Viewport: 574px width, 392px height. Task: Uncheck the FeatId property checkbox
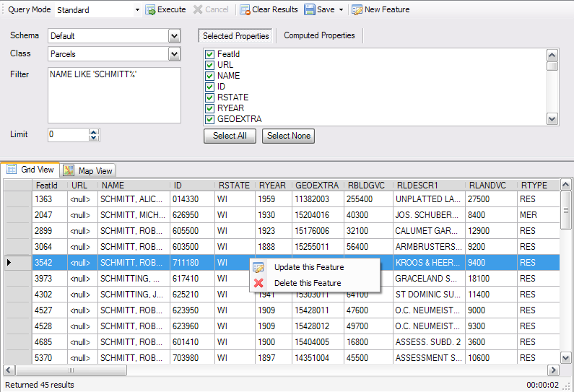pos(210,55)
